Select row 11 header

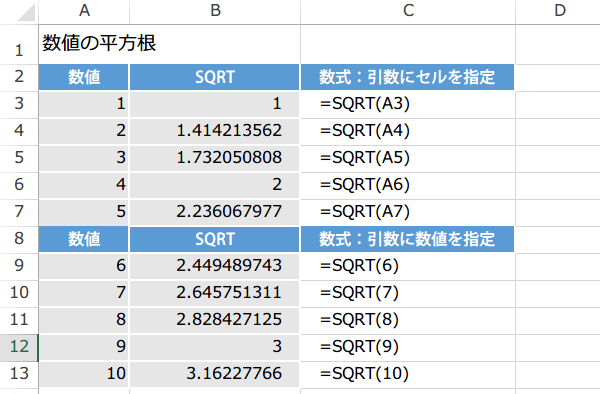point(19,320)
